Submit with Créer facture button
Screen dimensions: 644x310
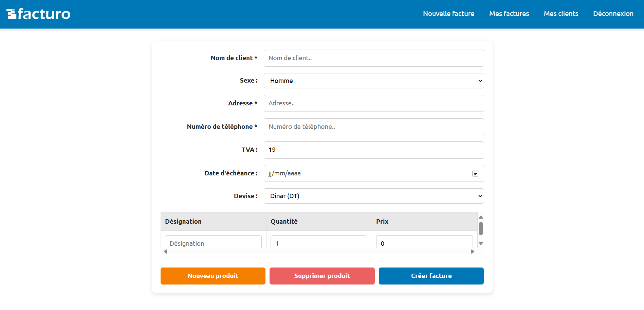[x=431, y=276]
